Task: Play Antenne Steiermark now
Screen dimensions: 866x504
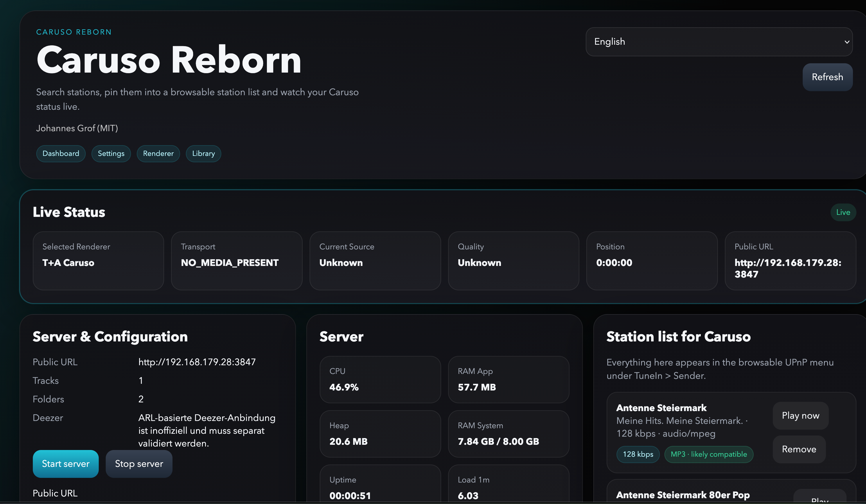Action: pos(800,416)
